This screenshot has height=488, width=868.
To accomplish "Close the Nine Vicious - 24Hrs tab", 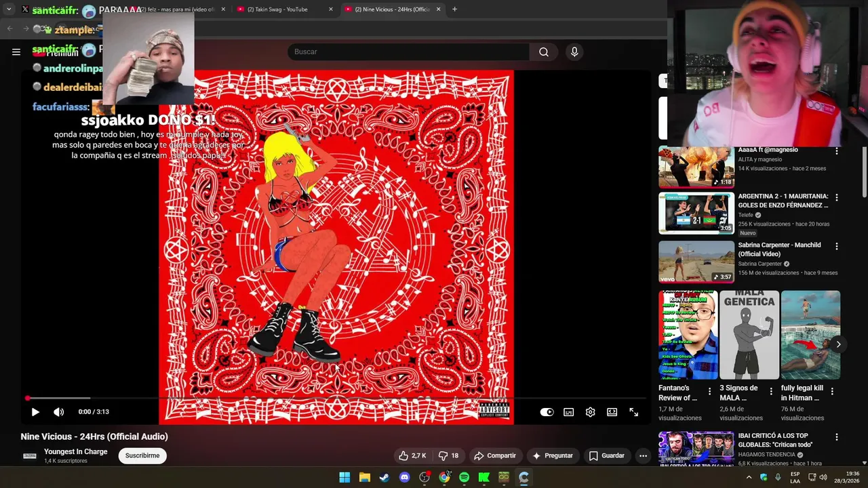I will (x=438, y=9).
